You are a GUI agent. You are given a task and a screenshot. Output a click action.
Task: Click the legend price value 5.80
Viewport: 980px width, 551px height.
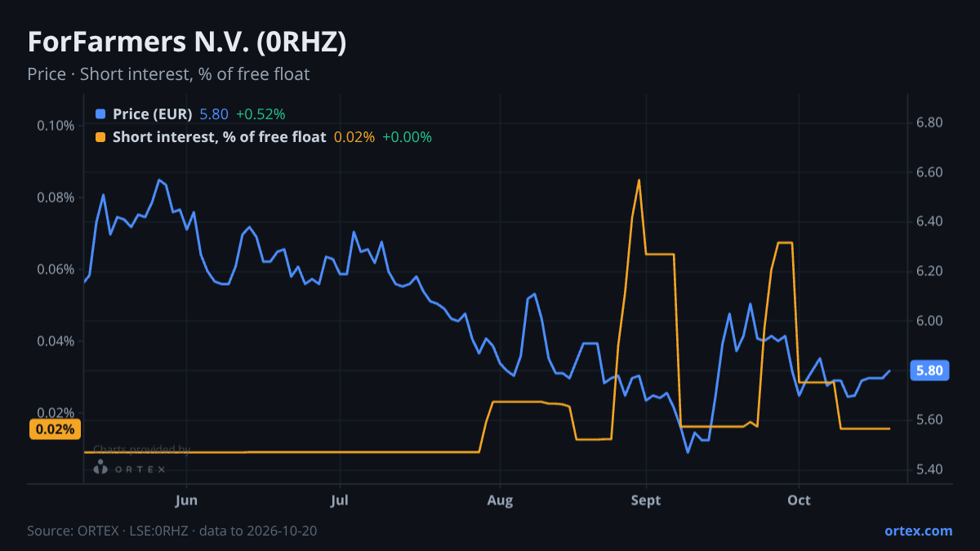click(214, 114)
